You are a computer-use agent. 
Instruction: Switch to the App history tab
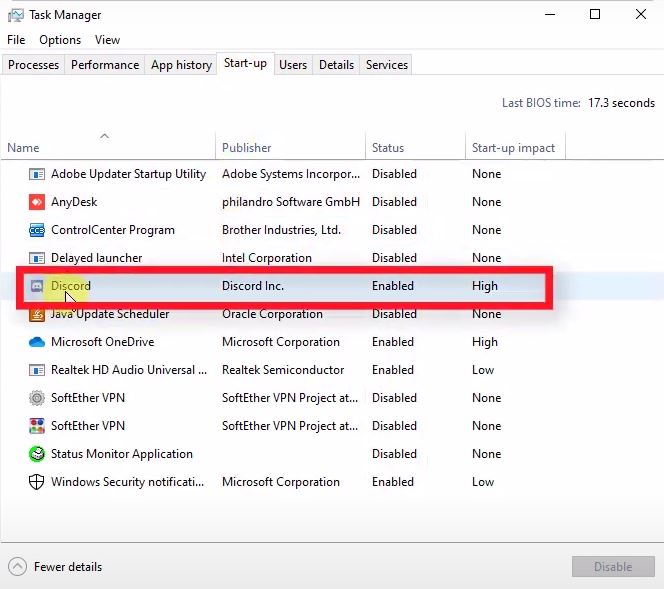pyautogui.click(x=181, y=65)
